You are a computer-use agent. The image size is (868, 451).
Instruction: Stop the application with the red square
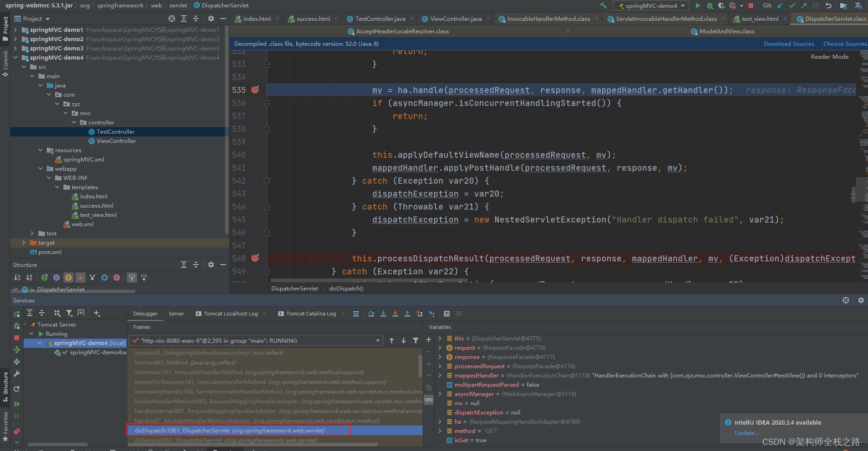tap(751, 6)
